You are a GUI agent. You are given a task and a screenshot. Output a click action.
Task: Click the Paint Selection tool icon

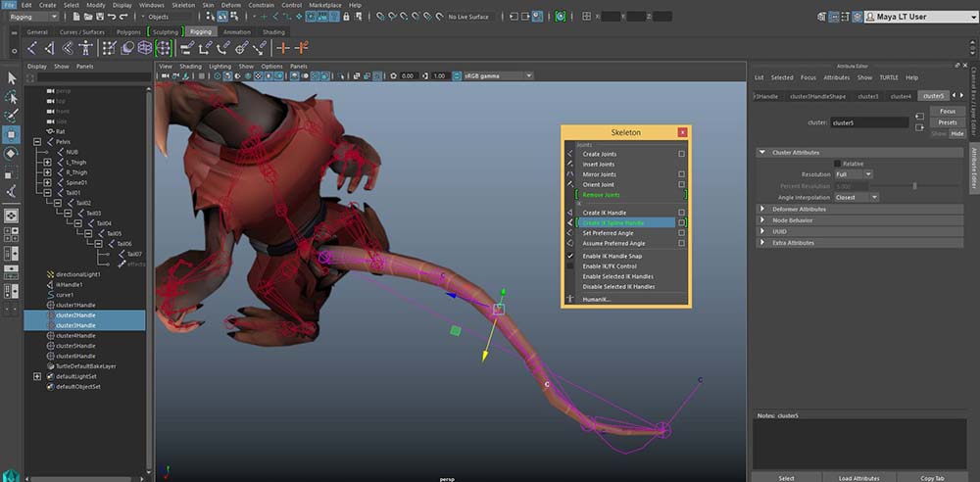coord(12,116)
